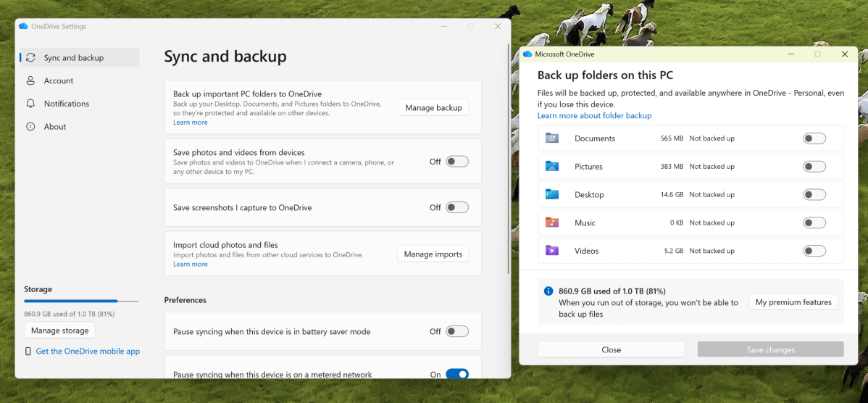This screenshot has height=403, width=868.
Task: Click the Manage imports button
Action: coord(433,254)
